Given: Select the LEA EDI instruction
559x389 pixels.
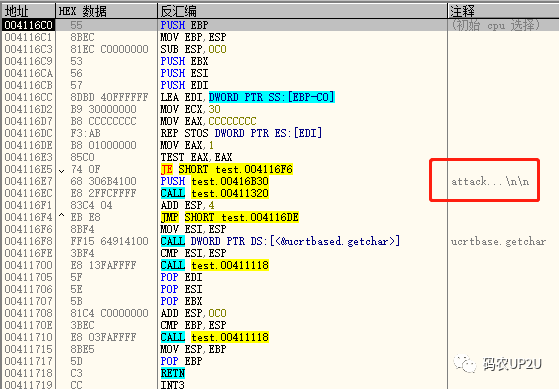Looking at the screenshot, I should pos(247,97).
